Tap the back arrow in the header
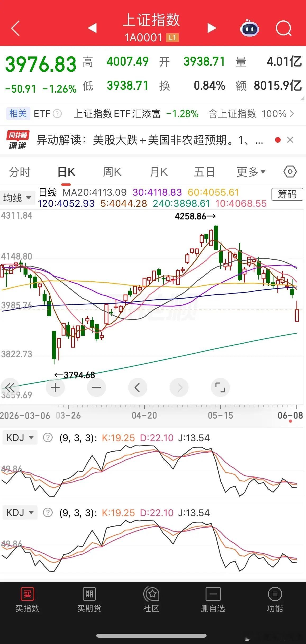 (x=16, y=28)
